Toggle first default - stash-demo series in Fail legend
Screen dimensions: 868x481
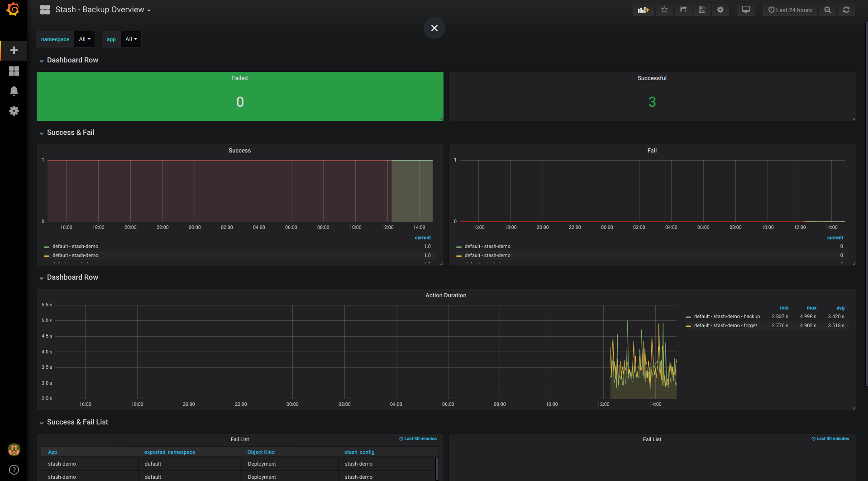(487, 246)
